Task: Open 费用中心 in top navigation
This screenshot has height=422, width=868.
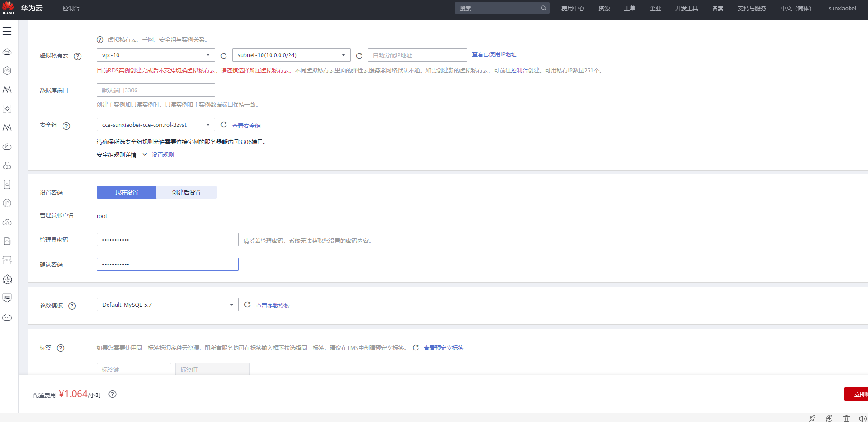Action: coord(573,9)
